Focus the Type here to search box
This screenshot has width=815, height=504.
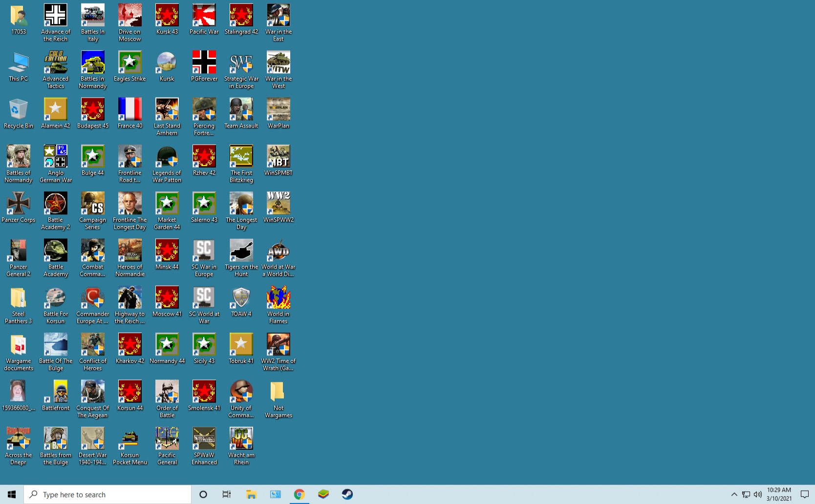[x=107, y=494]
